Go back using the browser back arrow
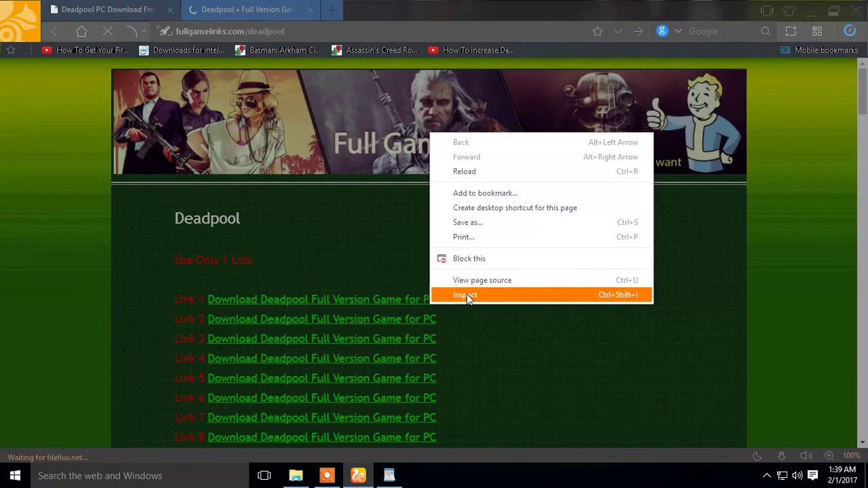Image resolution: width=868 pixels, height=488 pixels. click(54, 31)
